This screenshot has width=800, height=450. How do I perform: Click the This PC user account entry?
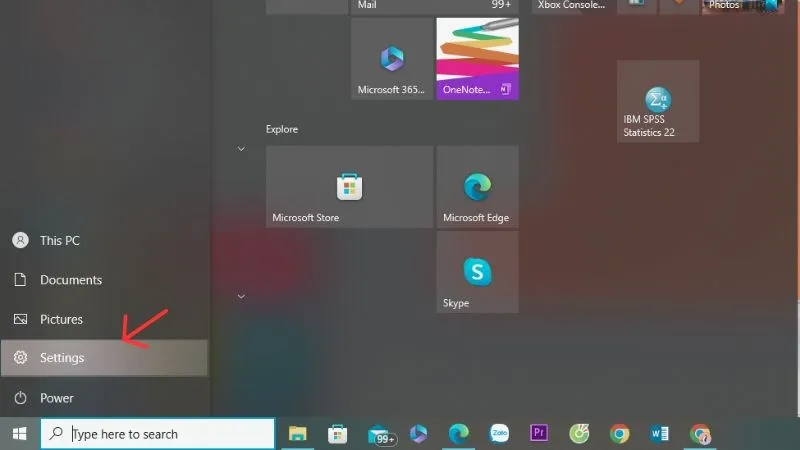point(59,241)
